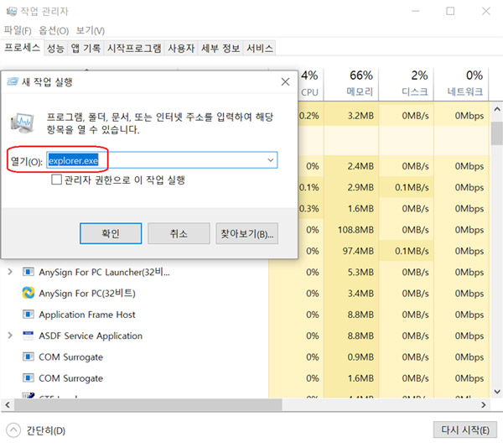Select the 'ASDF Service Application' process name

91,336
